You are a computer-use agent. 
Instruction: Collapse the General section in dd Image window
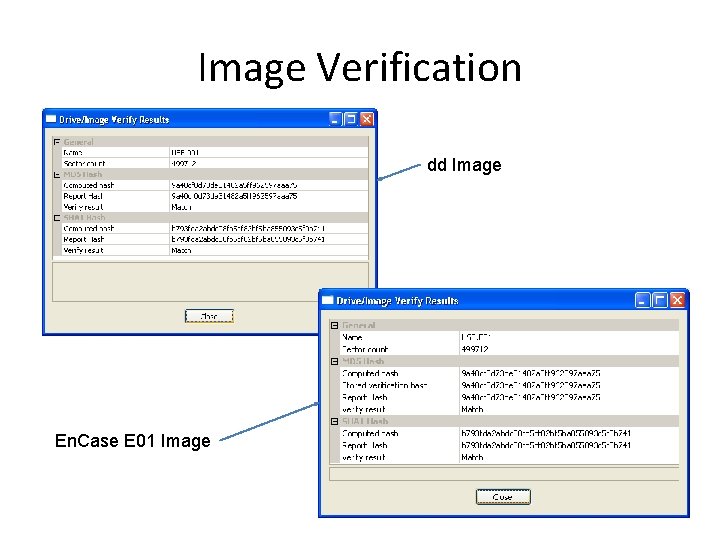tap(57, 142)
